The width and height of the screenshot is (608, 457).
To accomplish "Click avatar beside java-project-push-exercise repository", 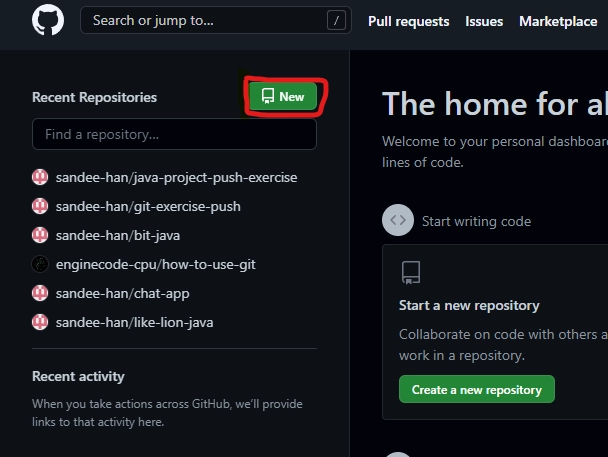I will click(x=40, y=177).
